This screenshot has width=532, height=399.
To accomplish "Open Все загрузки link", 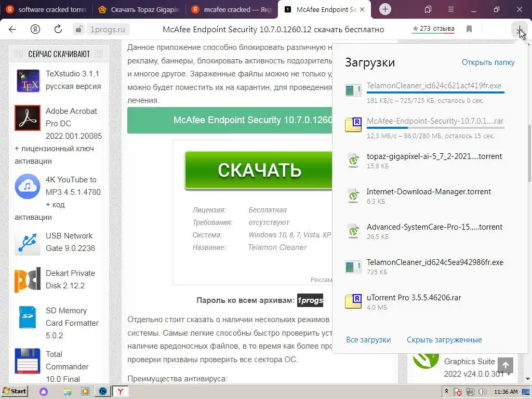I will pyautogui.click(x=368, y=340).
